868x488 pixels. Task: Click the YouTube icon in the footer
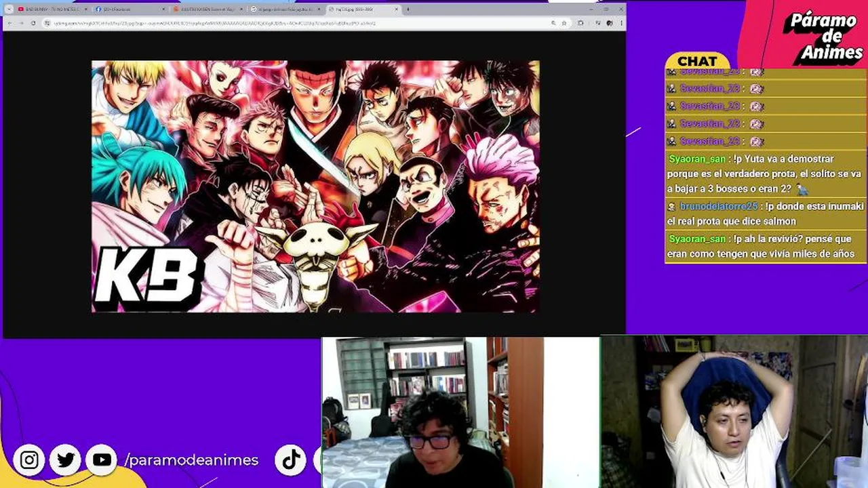[x=102, y=460]
